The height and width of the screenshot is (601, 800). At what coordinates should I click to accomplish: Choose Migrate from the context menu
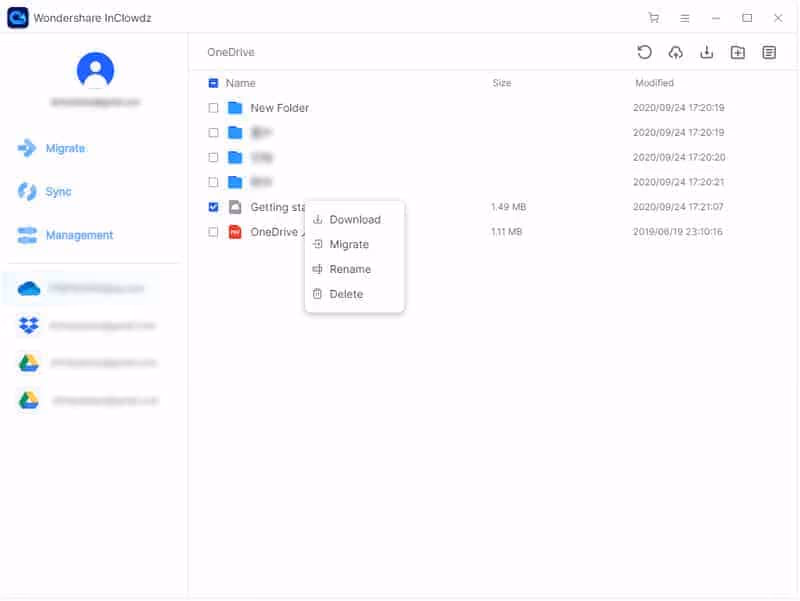348,244
